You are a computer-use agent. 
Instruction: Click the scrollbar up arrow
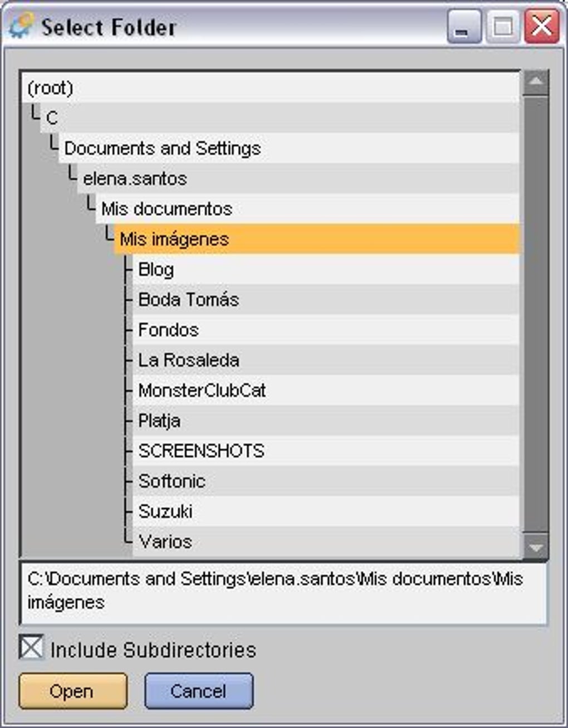click(x=536, y=82)
